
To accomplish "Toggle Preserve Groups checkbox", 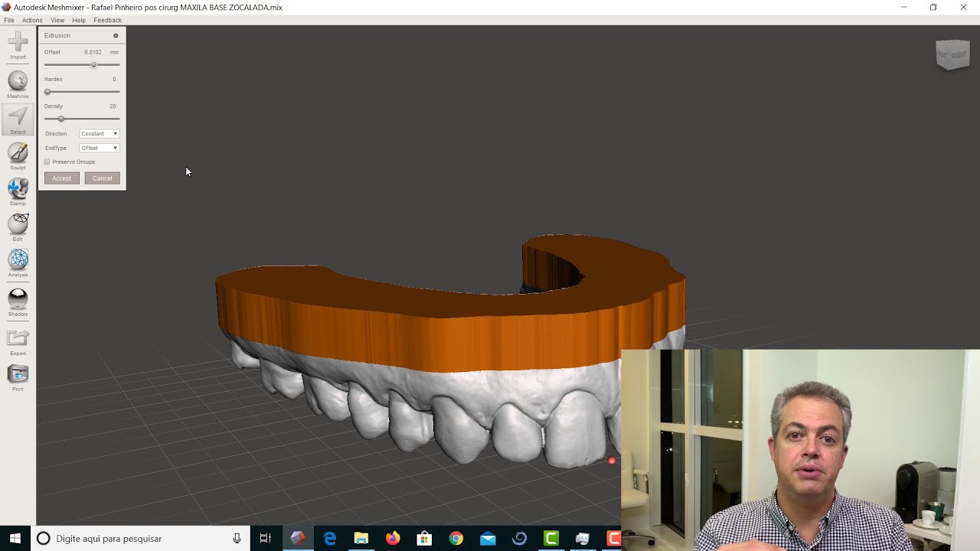I will tap(47, 161).
